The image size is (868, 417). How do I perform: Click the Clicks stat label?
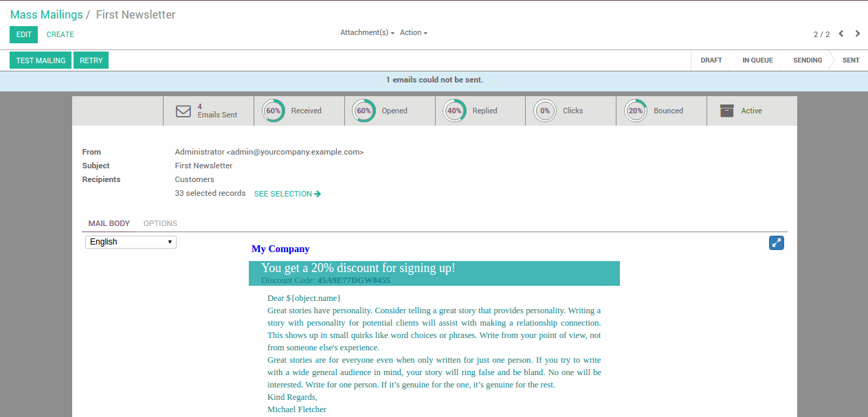(x=572, y=111)
